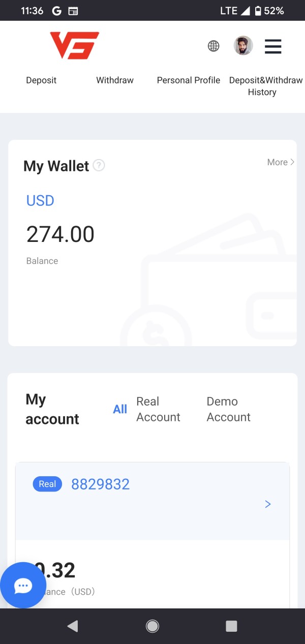Expand account 8829832 details arrow
This screenshot has height=644, width=305.
268,504
